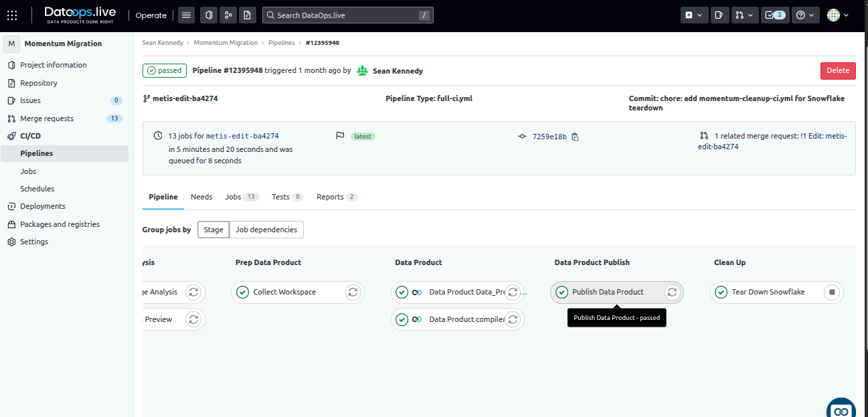
Task: Retry the Publish Data Product job
Action: [673, 292]
